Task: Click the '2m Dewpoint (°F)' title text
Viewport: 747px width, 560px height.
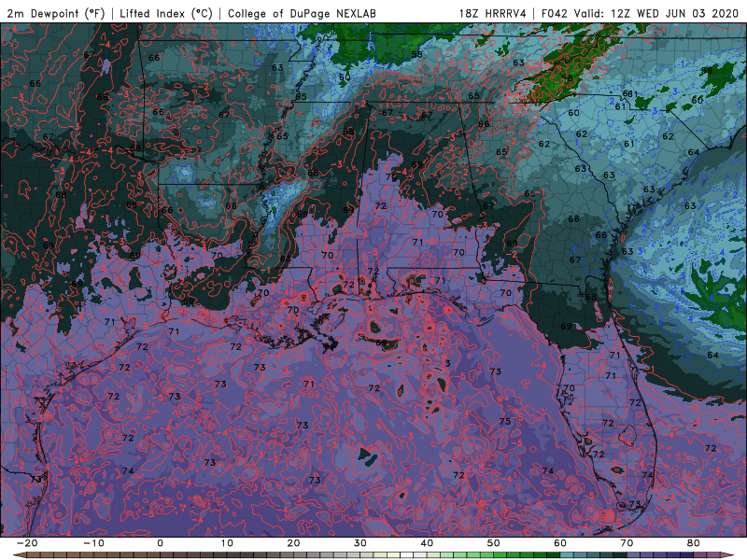Action: [56, 13]
